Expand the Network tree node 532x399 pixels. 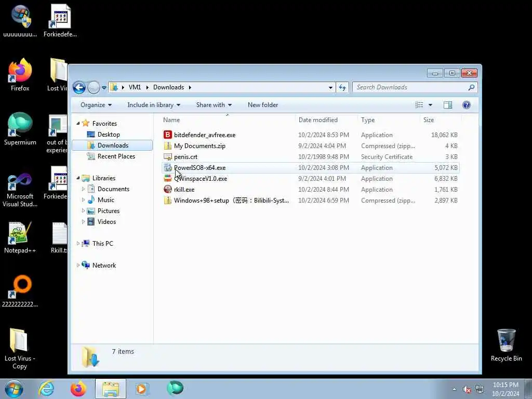(78, 265)
